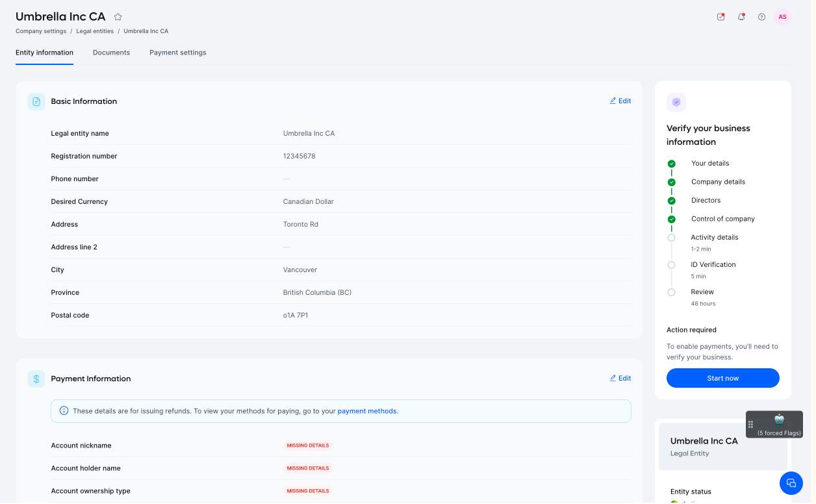Click the postal code o1A 7P1
816x504 pixels.
295,315
